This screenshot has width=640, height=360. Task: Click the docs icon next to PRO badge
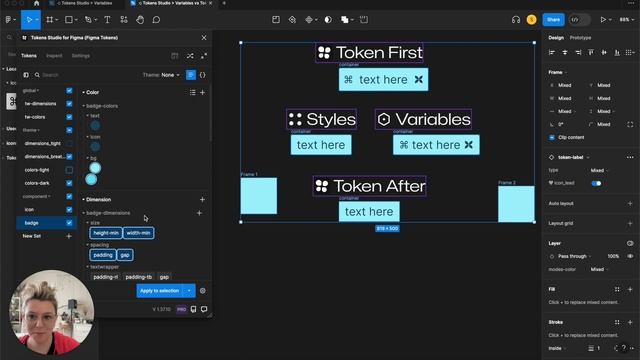click(x=193, y=309)
